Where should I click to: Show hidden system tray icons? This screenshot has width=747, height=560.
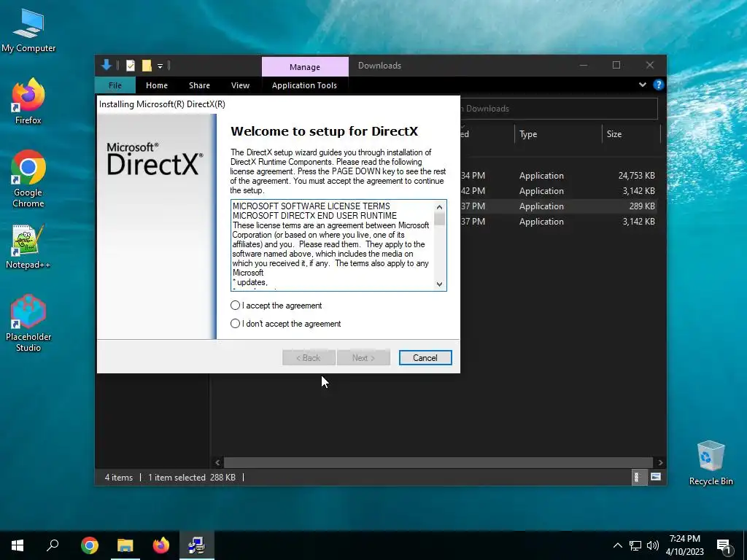click(617, 545)
